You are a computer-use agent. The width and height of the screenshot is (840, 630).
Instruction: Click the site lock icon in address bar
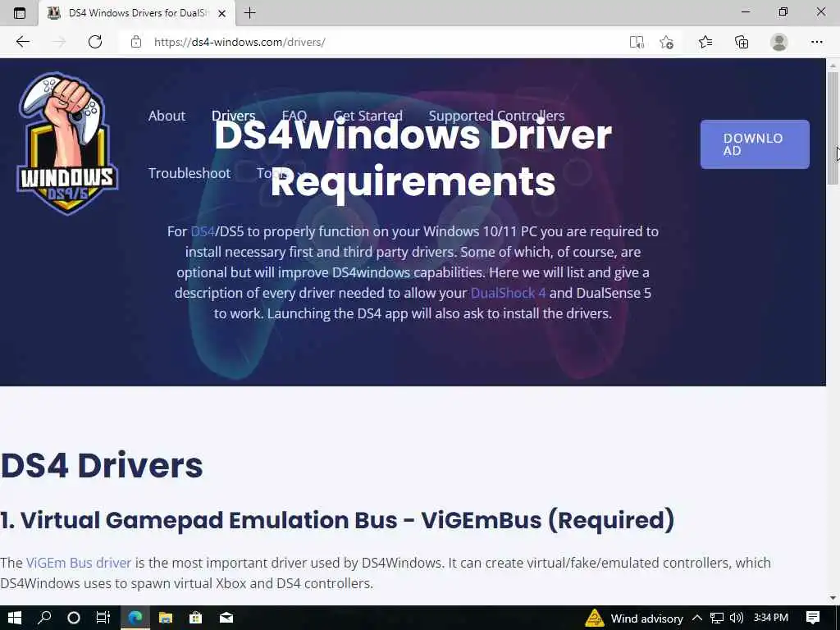136,42
